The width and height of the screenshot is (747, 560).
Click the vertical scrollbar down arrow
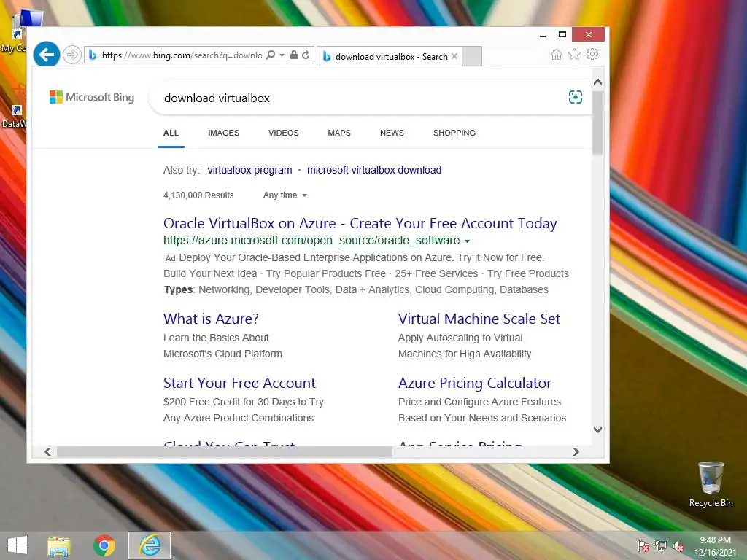point(598,429)
